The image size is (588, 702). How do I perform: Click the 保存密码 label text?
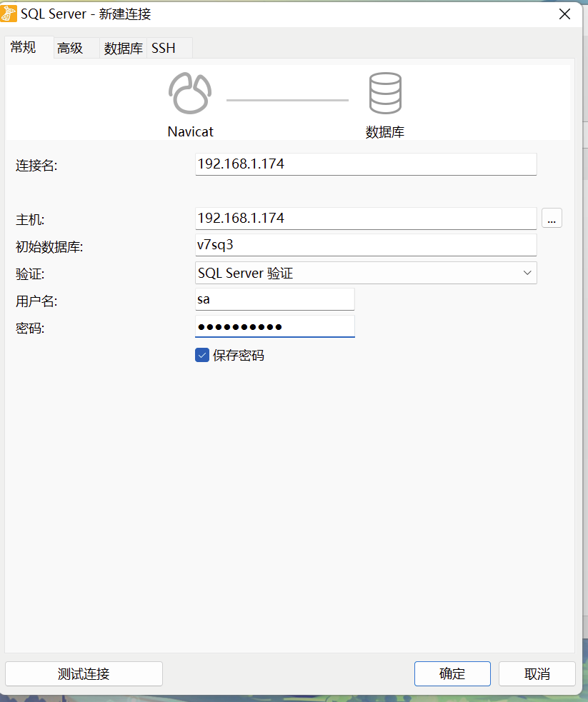238,356
